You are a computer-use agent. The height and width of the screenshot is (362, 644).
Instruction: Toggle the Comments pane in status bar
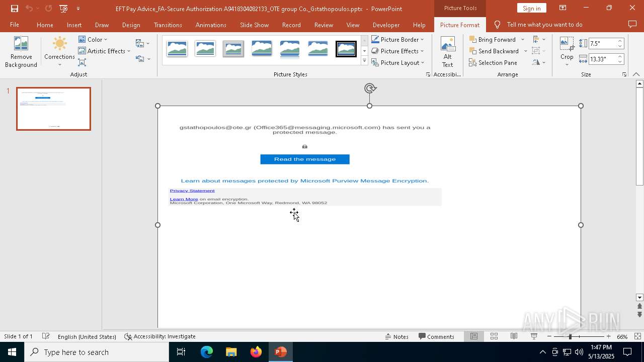(437, 336)
